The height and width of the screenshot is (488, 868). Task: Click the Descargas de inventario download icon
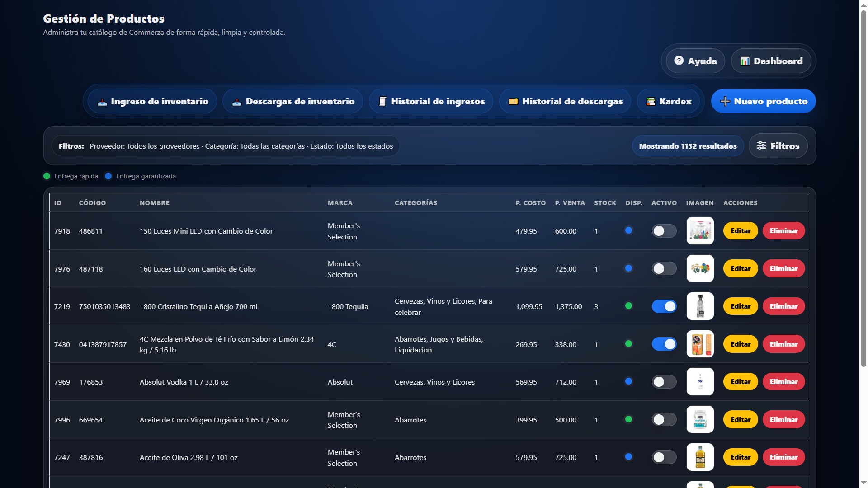236,101
